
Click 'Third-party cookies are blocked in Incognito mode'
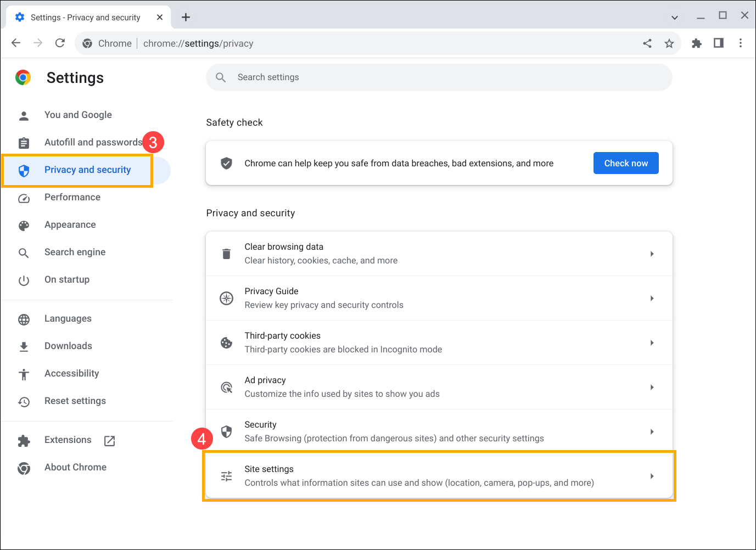pos(343,350)
